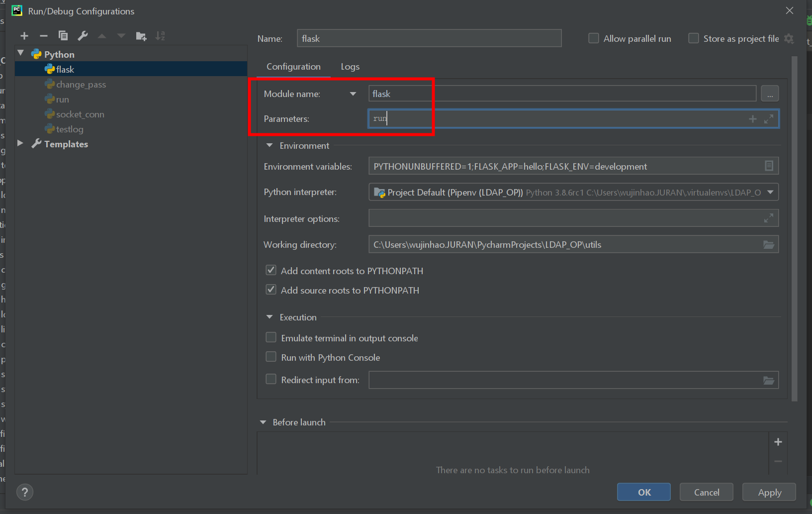Switch to the Logs tab
The width and height of the screenshot is (812, 514).
coord(350,67)
